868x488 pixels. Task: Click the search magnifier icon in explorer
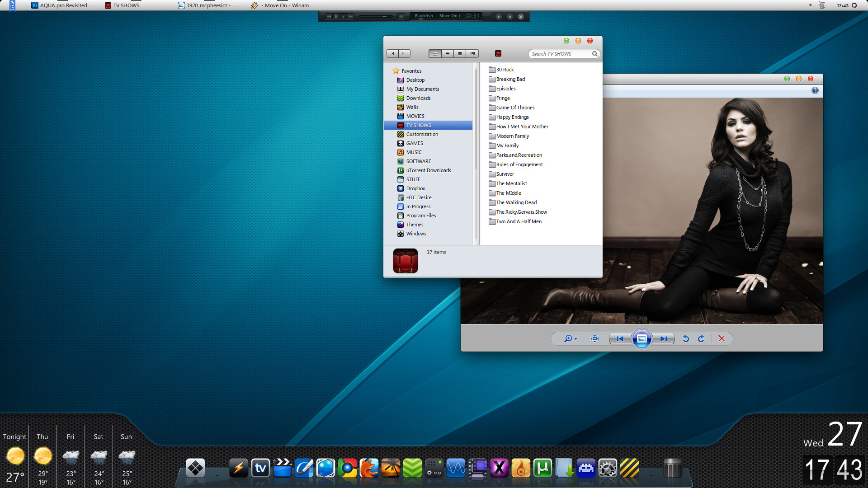tap(595, 54)
